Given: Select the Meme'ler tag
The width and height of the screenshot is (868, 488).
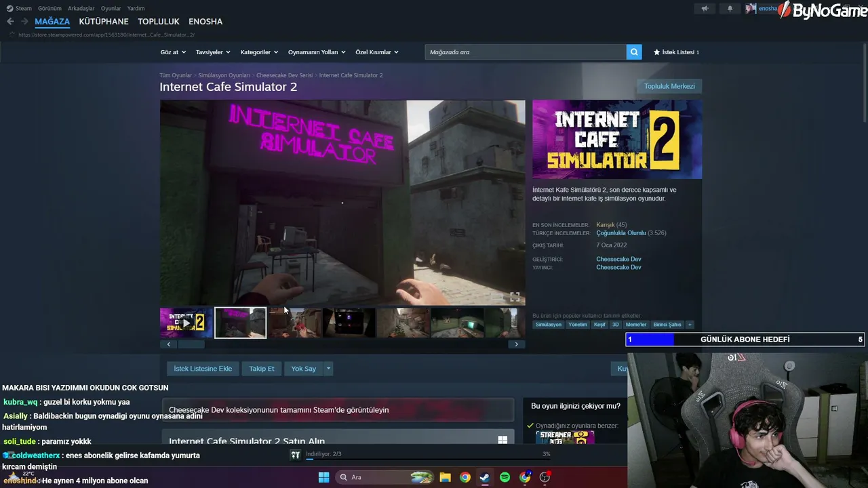Looking at the screenshot, I should pos(636,325).
